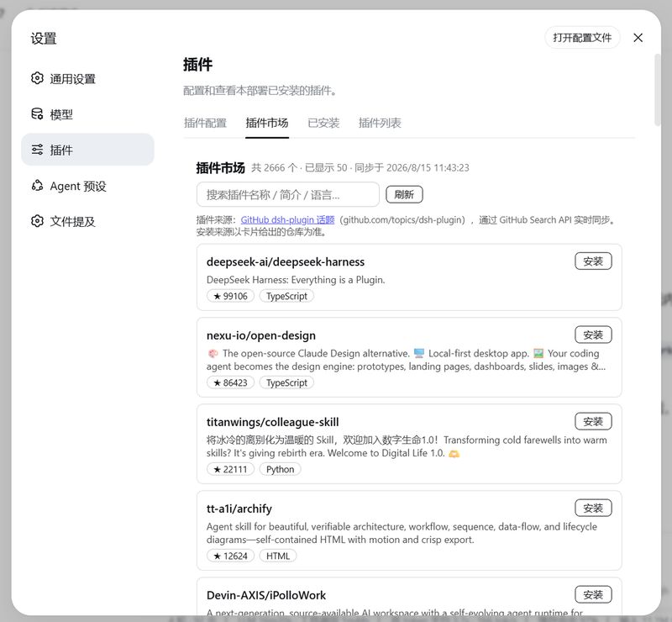This screenshot has height=622, width=672.
Task: Install the Devin-AXIS/iPolloWork plugin
Action: (593, 594)
